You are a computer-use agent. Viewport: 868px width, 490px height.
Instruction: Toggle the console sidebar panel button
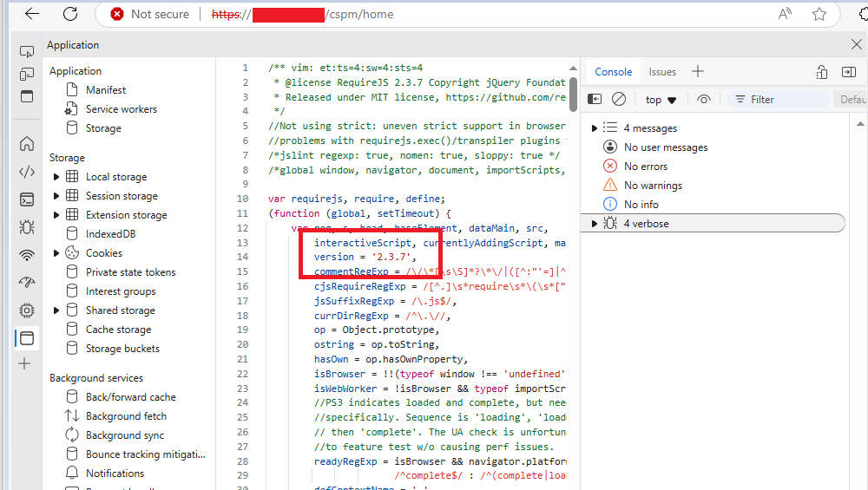pyautogui.click(x=595, y=100)
